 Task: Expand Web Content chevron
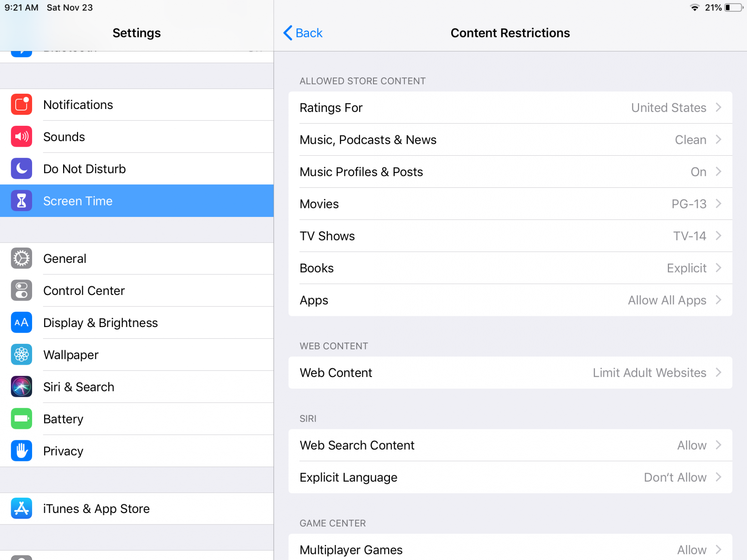pyautogui.click(x=718, y=373)
